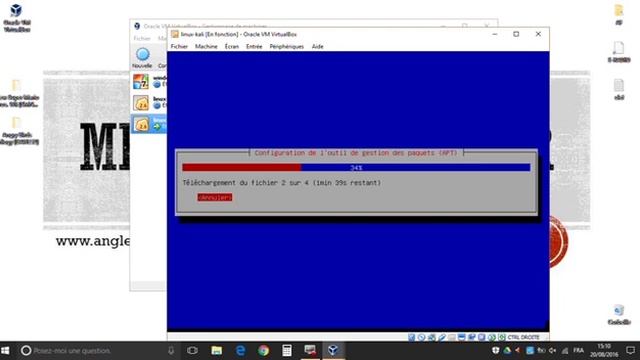Viewport: 640px width, 360px height.
Task: Open the Périphériques menu
Action: pyautogui.click(x=287, y=47)
